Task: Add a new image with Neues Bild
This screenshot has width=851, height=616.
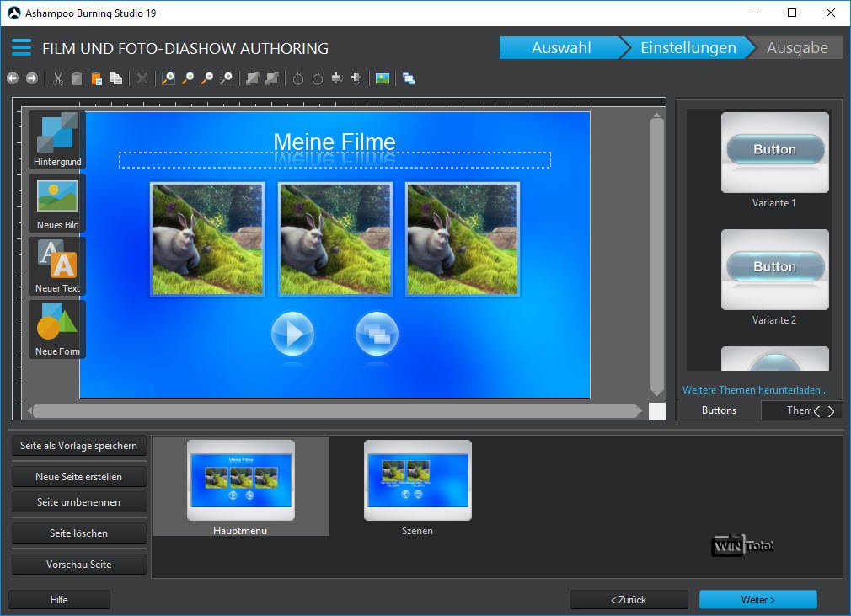Action: coord(57,203)
